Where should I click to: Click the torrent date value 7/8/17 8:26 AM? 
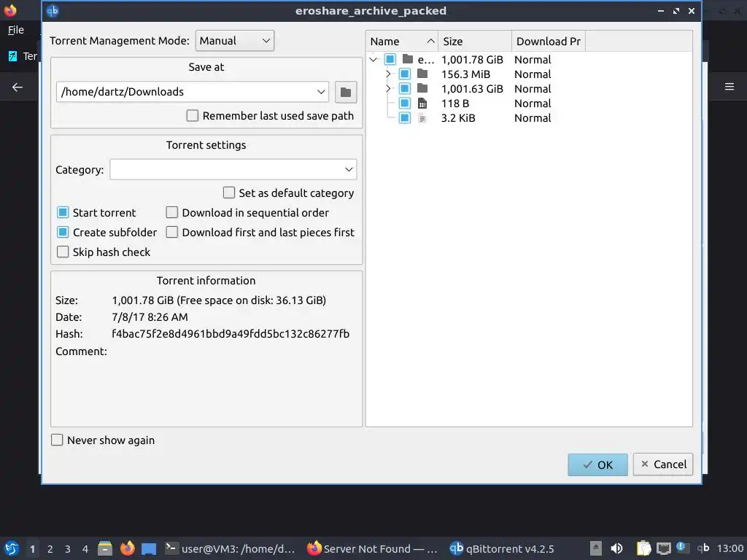pyautogui.click(x=150, y=317)
